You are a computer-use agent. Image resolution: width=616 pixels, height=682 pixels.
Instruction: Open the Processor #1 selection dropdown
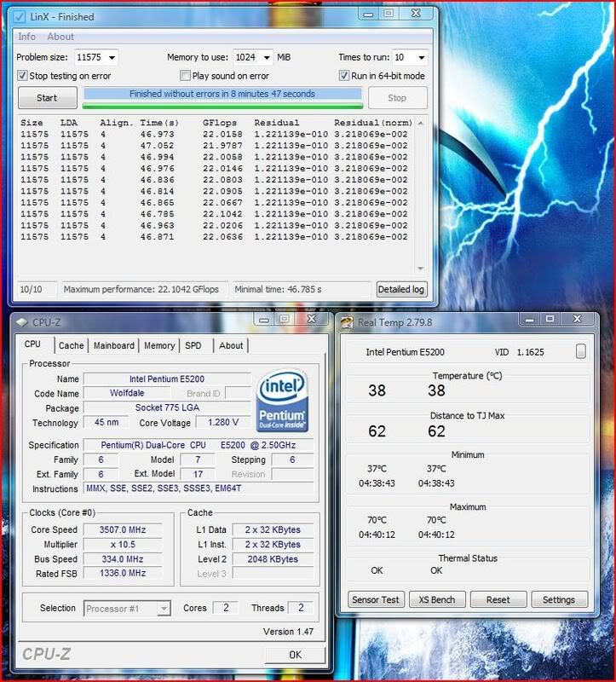click(x=164, y=608)
